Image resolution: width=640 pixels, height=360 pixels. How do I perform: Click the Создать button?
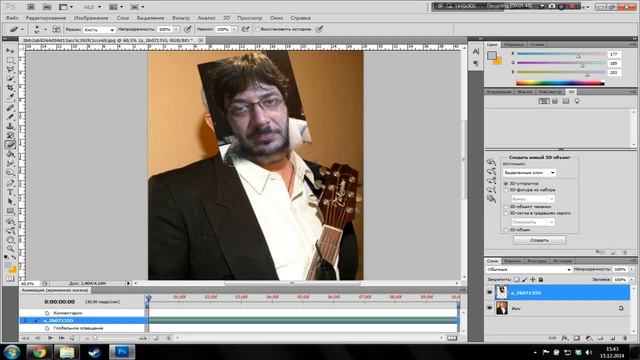[540, 240]
